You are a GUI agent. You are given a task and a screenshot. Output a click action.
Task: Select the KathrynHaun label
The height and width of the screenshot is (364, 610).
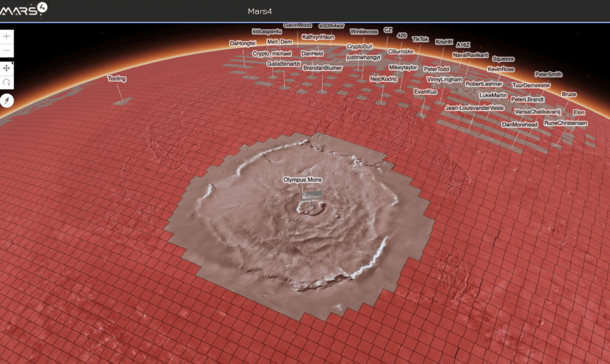coord(318,37)
